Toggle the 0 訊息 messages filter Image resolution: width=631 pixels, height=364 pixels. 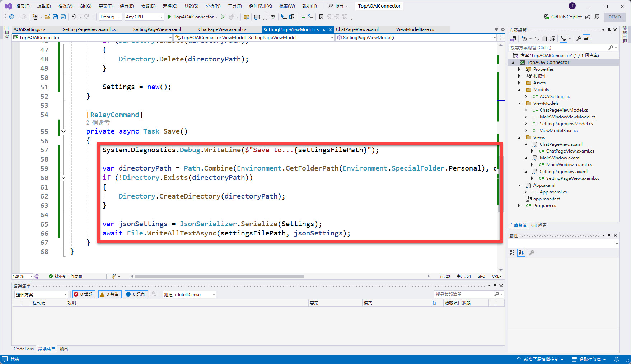click(x=136, y=294)
